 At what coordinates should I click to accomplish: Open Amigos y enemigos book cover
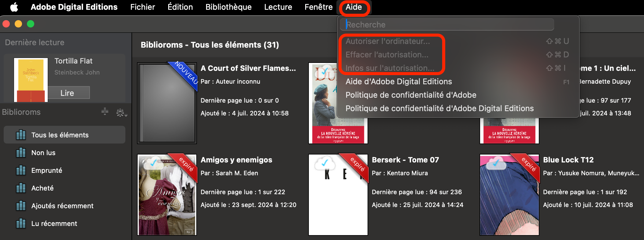(x=167, y=195)
